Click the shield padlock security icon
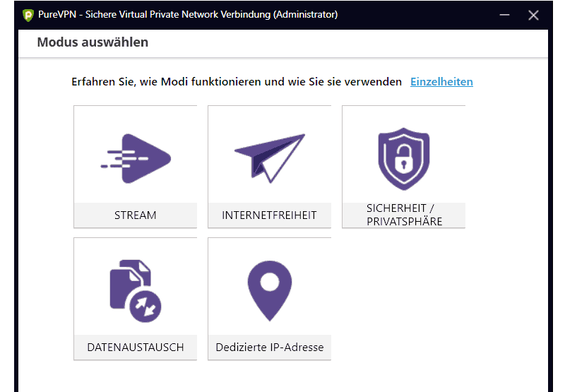The height and width of the screenshot is (392, 565). pyautogui.click(x=403, y=159)
